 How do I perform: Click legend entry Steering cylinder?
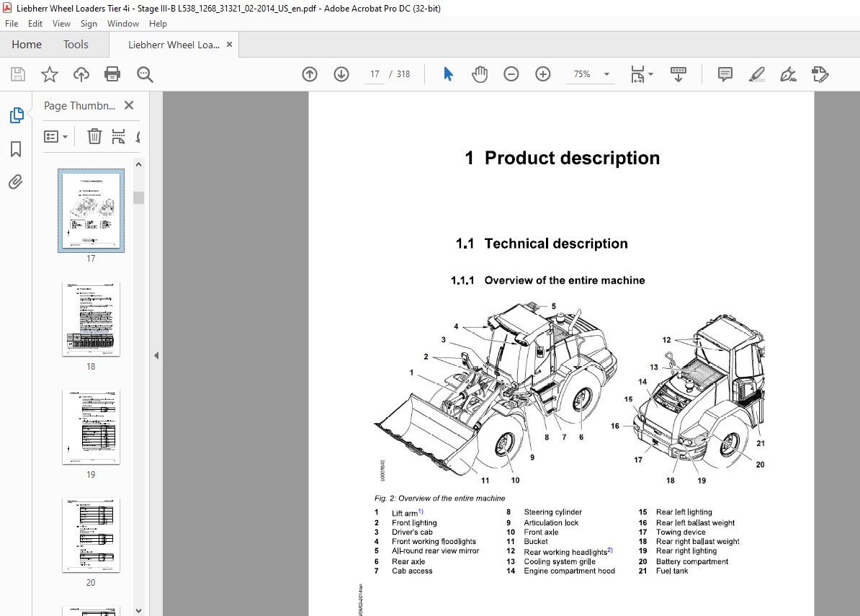[553, 512]
